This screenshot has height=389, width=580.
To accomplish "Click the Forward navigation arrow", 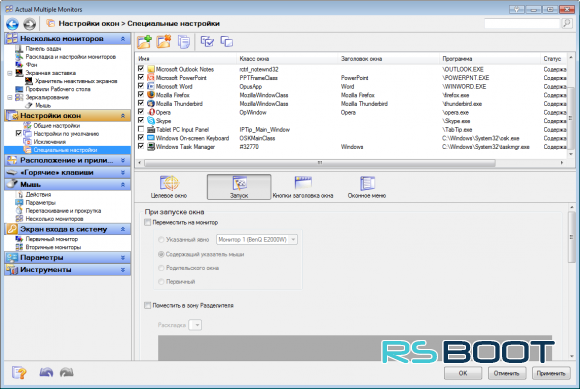I will pos(30,24).
